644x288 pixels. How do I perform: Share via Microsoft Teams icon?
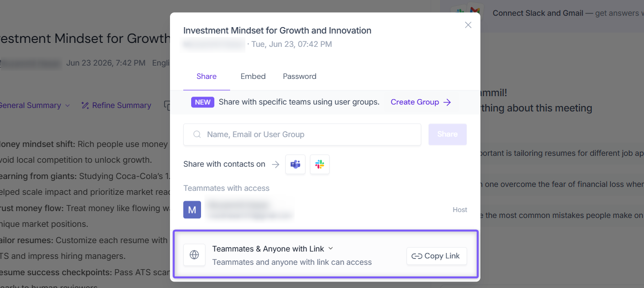296,165
